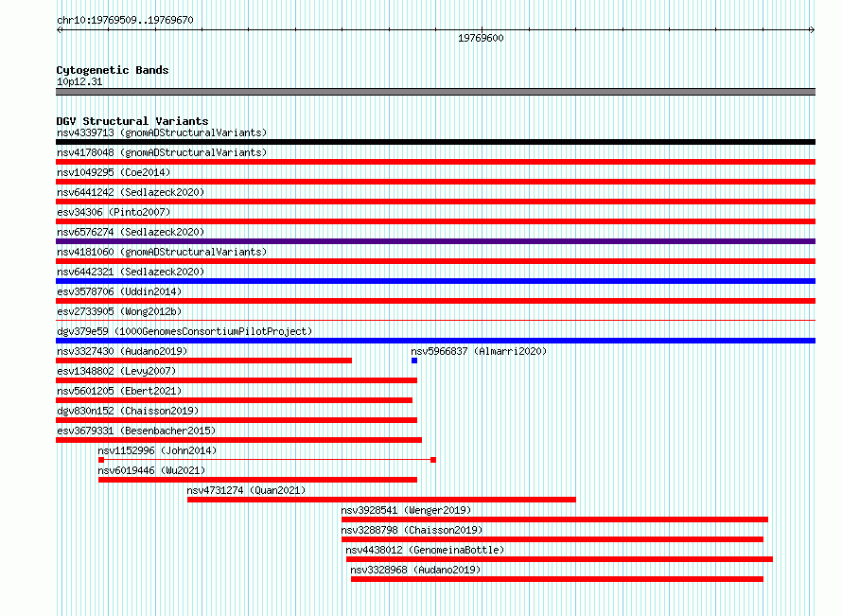
Task: Click the left arrow of the ruler
Action: (x=59, y=30)
